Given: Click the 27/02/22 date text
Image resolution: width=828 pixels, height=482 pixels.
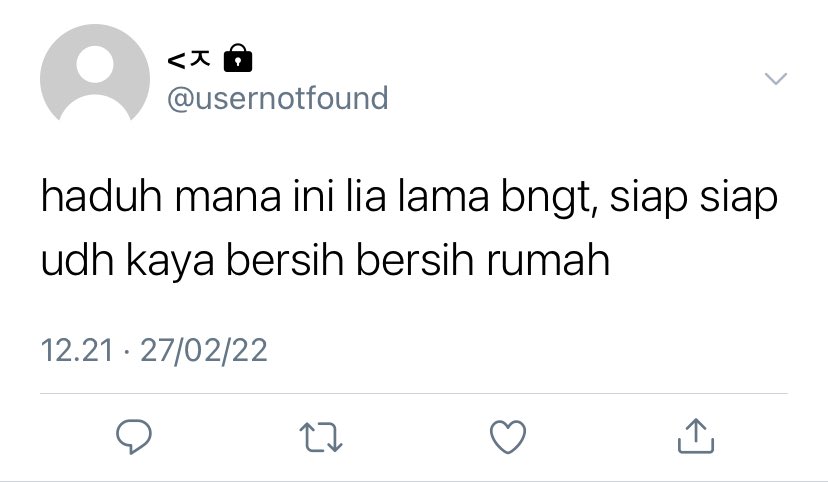Looking at the screenshot, I should click(204, 351).
